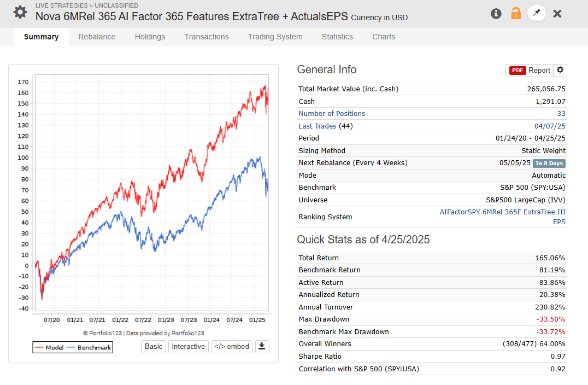Click the S&P 500 (SPY:USA) benchmark value

tap(532, 187)
